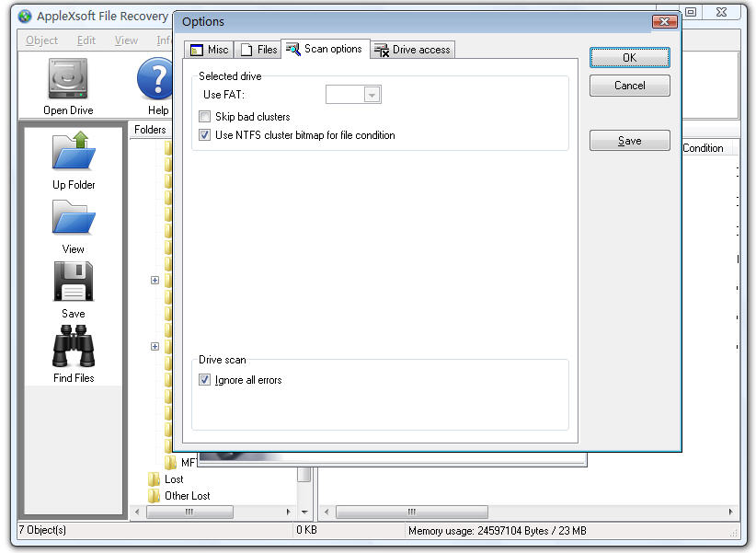The image size is (756, 553).
Task: Uncheck Ignore all errors checkbox
Action: pos(205,380)
